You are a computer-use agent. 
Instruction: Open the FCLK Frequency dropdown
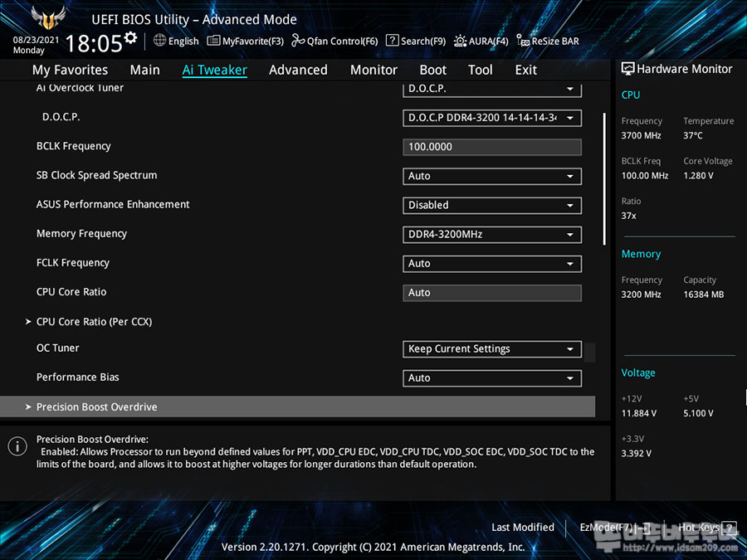click(492, 263)
